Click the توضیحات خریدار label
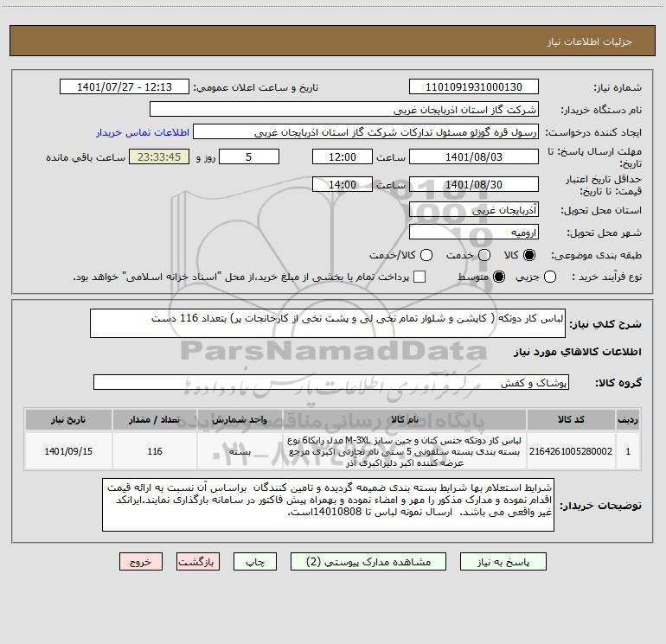 [600, 505]
